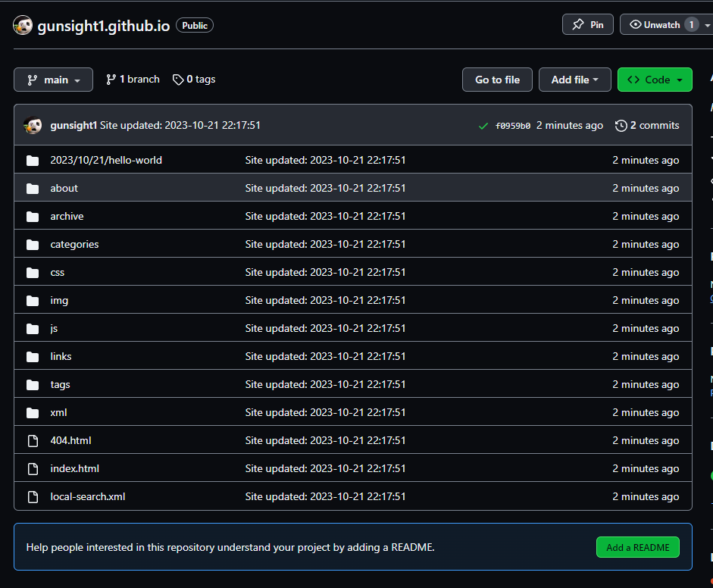Open the js folder

(x=54, y=329)
